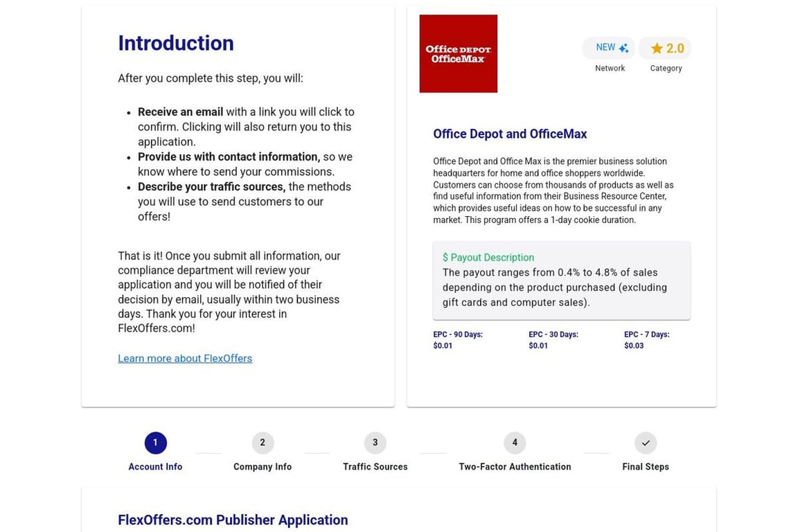Click the Network label under NEW badge
This screenshot has height=532, width=798.
610,68
